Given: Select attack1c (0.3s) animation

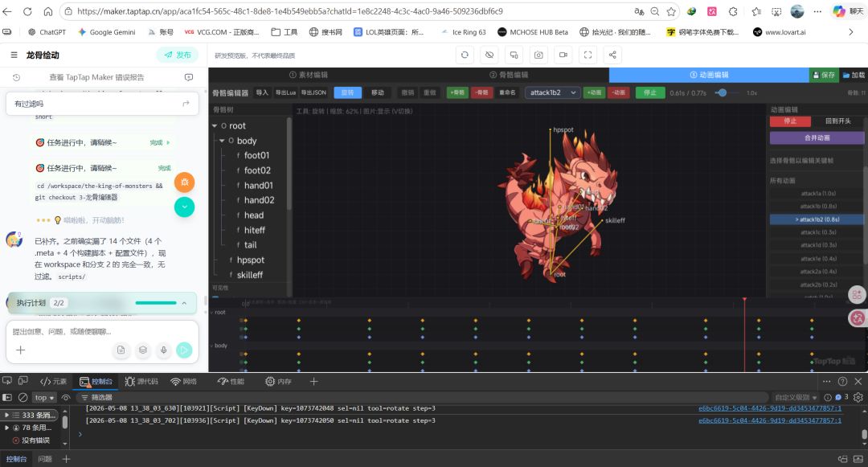Looking at the screenshot, I should click(x=817, y=232).
